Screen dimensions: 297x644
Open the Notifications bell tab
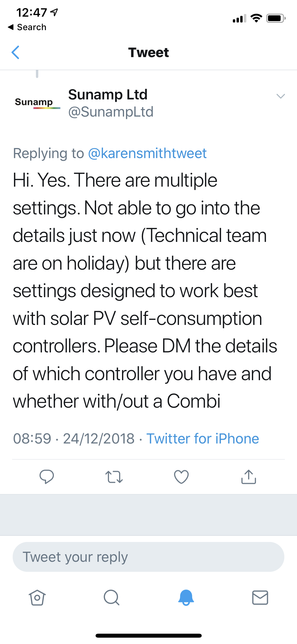[x=186, y=597]
